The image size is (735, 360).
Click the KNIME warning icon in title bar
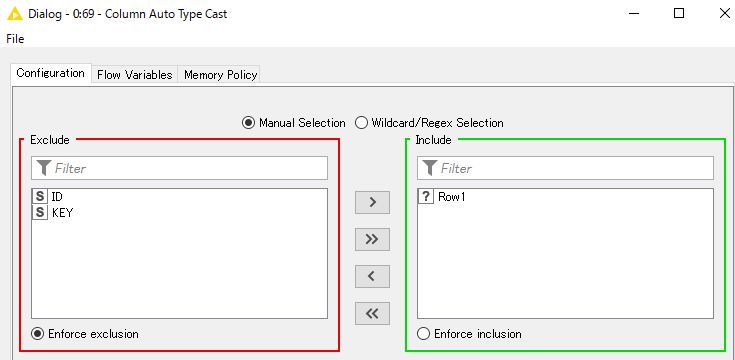point(15,14)
